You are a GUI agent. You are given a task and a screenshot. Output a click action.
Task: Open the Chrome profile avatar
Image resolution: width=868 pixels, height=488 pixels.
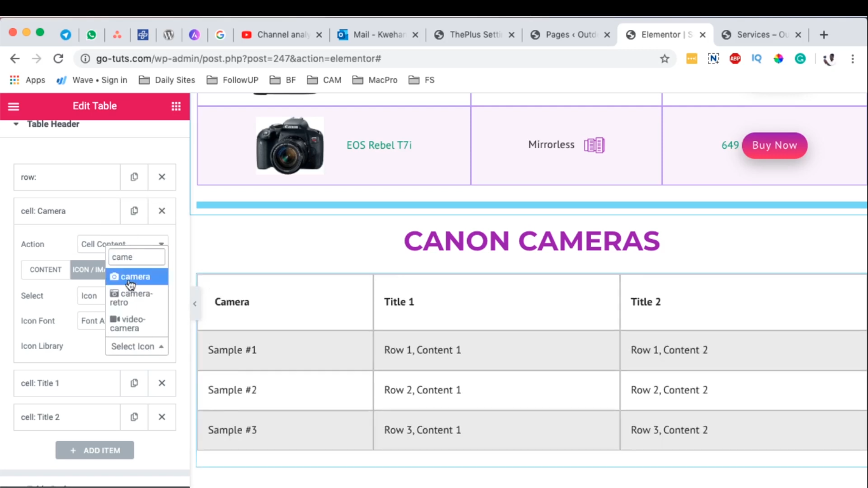pyautogui.click(x=829, y=59)
